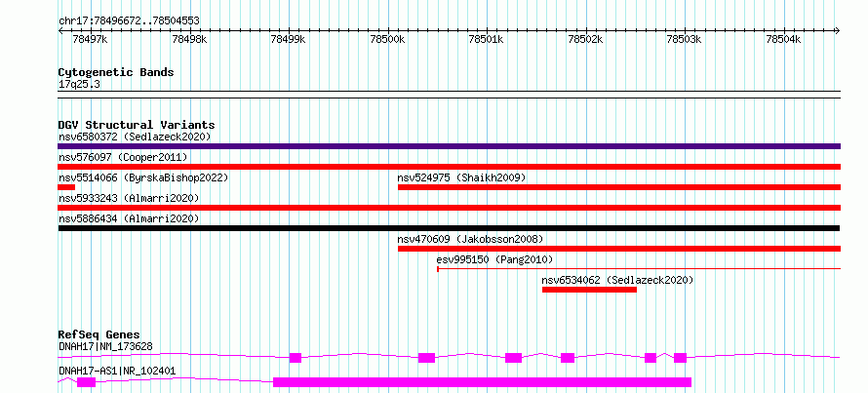
Task: Click the nsv6580372 (Sedlazeck2020) purple variant bar
Action: click(x=449, y=146)
